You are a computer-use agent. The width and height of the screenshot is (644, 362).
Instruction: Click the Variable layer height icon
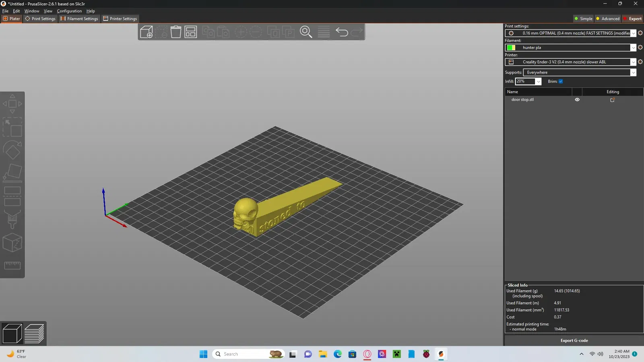324,32
